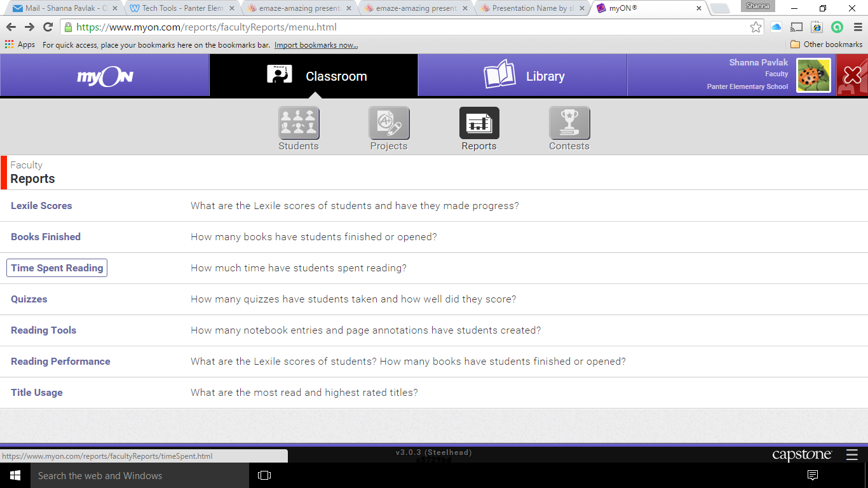
Task: Click the myON logo
Action: pyautogui.click(x=105, y=76)
